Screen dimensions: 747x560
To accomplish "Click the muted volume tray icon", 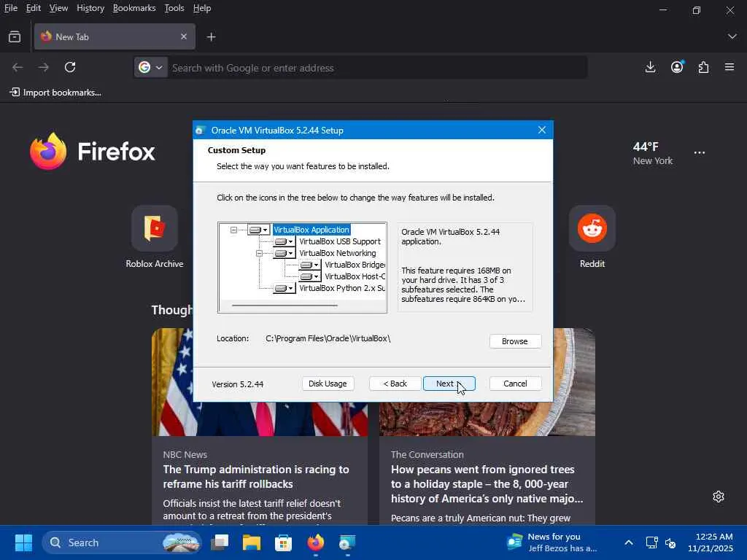I will pyautogui.click(x=670, y=542).
